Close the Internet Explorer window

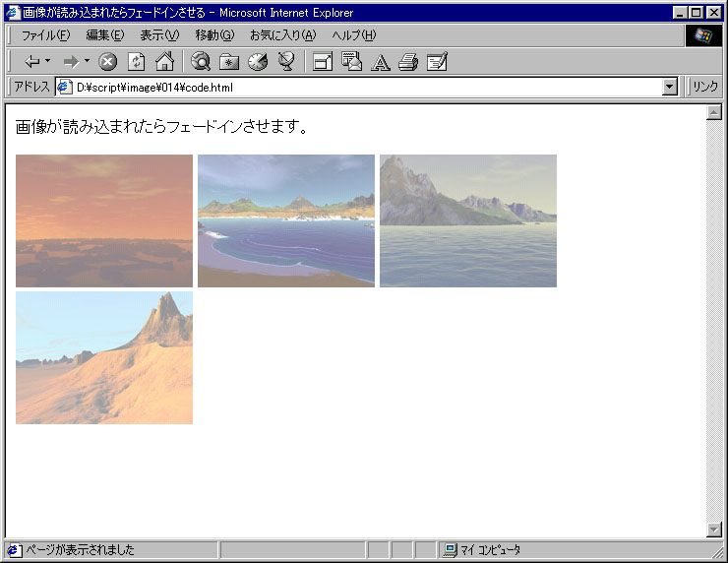coord(713,13)
